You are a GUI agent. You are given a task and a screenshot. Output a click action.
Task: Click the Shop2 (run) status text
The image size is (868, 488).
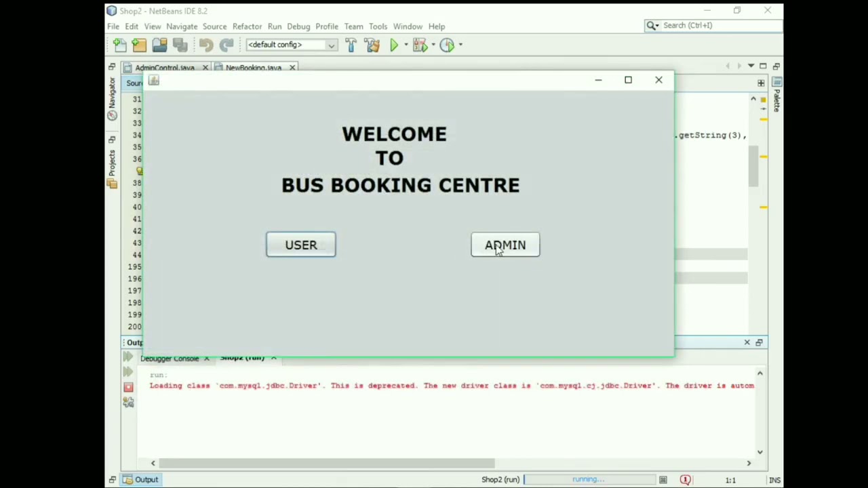point(500,480)
